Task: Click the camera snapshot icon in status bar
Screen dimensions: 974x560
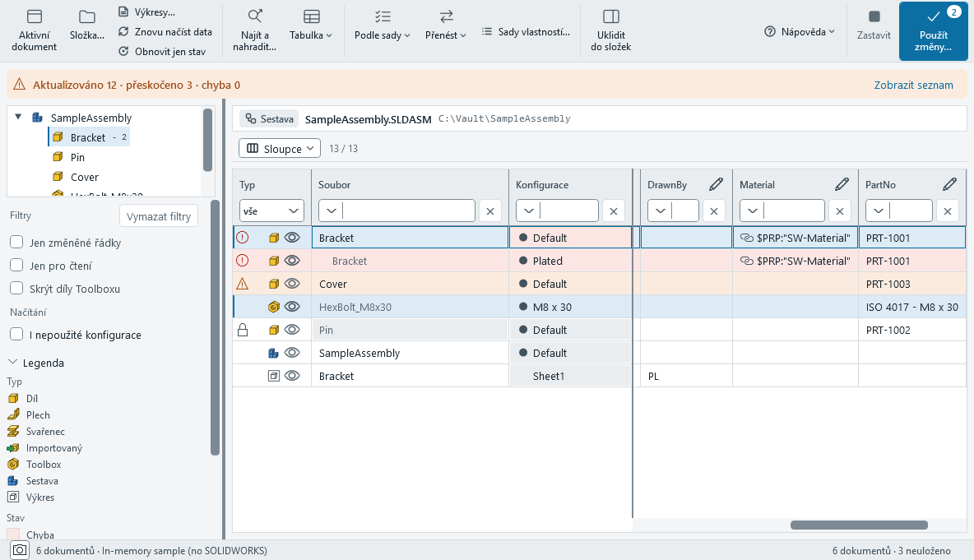Action: coord(20,550)
